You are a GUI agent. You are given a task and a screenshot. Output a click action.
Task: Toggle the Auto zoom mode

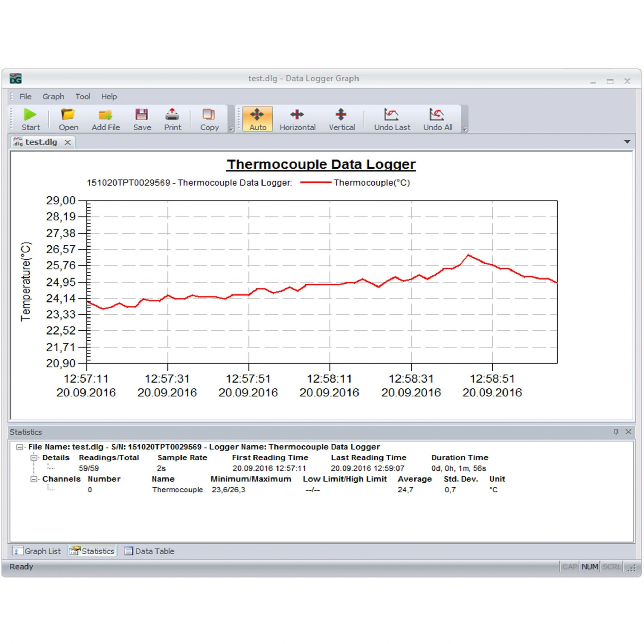(257, 119)
